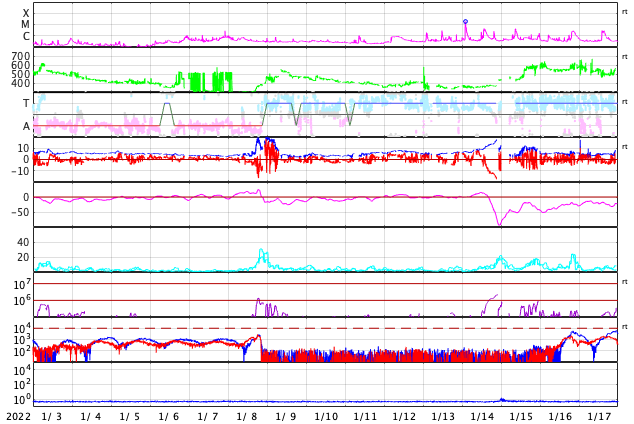This screenshot has height=424, width=634.
Task: Select the 2022 year label
Action: 19,416
